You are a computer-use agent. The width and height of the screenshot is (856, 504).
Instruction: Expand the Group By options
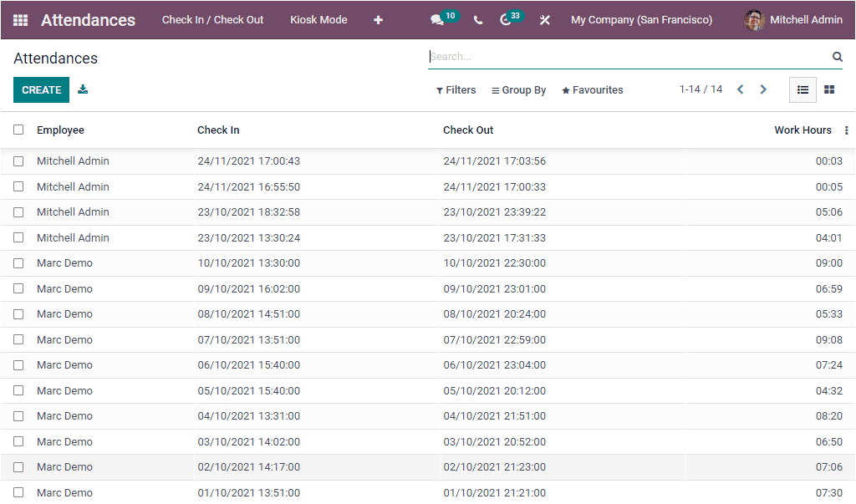click(518, 89)
